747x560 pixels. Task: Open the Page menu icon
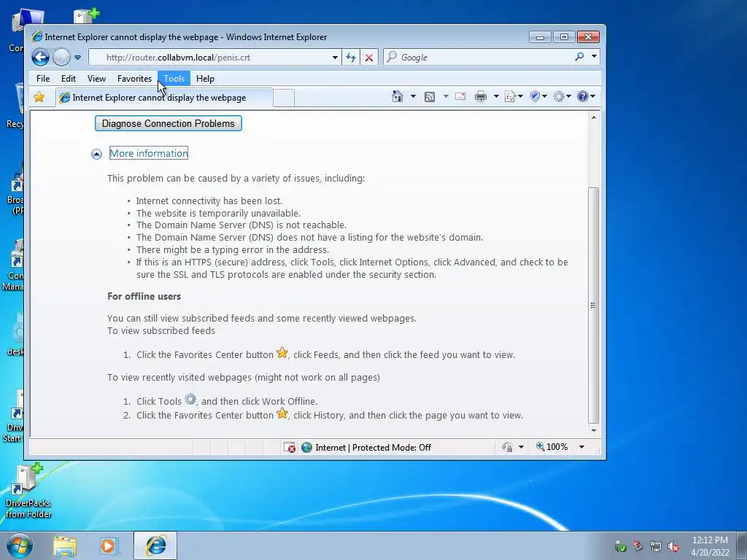click(x=510, y=97)
